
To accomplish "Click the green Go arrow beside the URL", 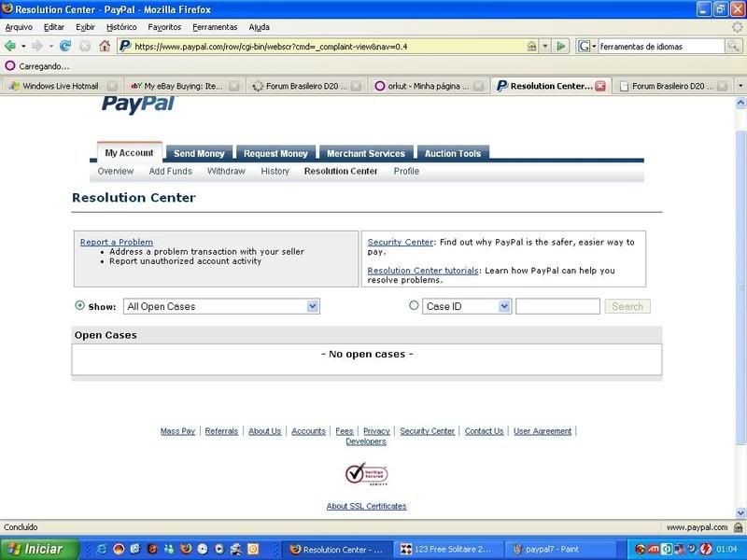I will click(561, 46).
